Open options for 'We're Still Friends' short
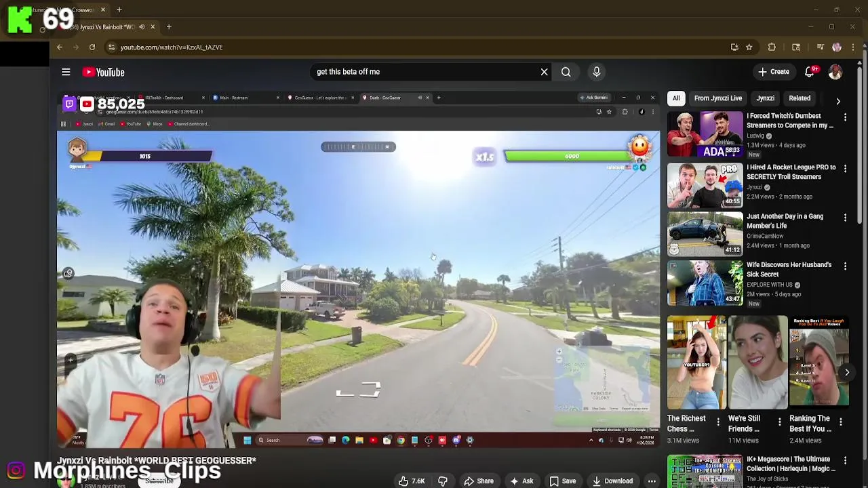This screenshot has height=488, width=868. coord(779,423)
